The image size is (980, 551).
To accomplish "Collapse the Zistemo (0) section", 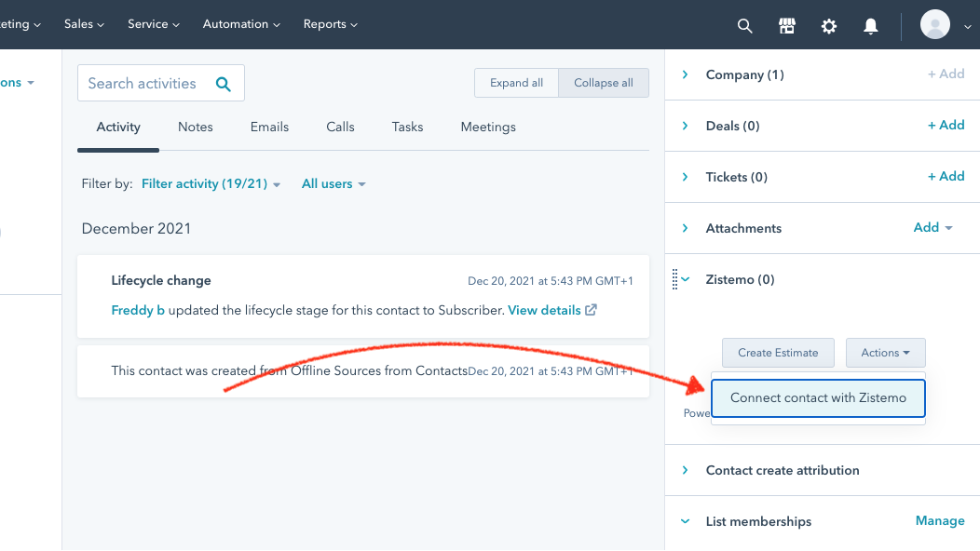I will (686, 279).
